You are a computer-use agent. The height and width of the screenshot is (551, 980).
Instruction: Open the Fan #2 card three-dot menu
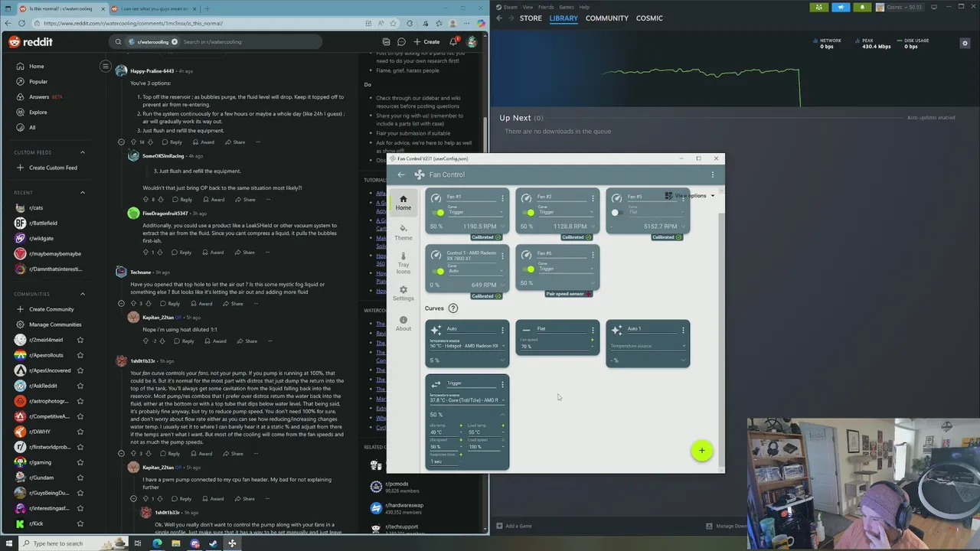tap(592, 198)
